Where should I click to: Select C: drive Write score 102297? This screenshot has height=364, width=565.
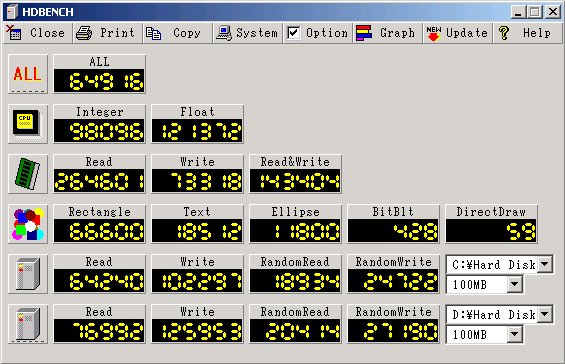197,281
